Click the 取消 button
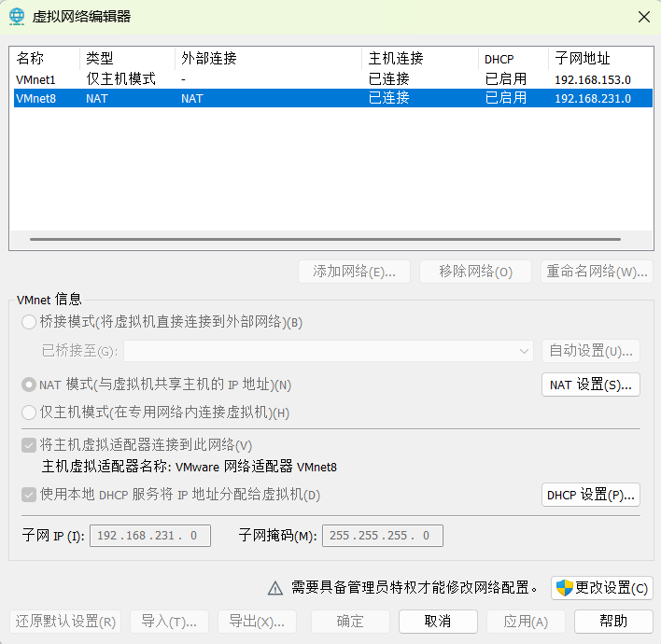The width and height of the screenshot is (661, 644). pos(438,622)
